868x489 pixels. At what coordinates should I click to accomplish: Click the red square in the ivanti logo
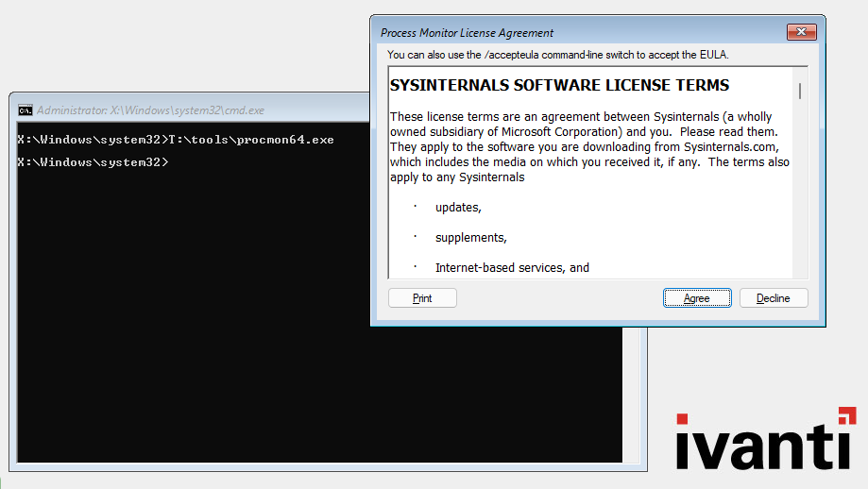pos(846,415)
